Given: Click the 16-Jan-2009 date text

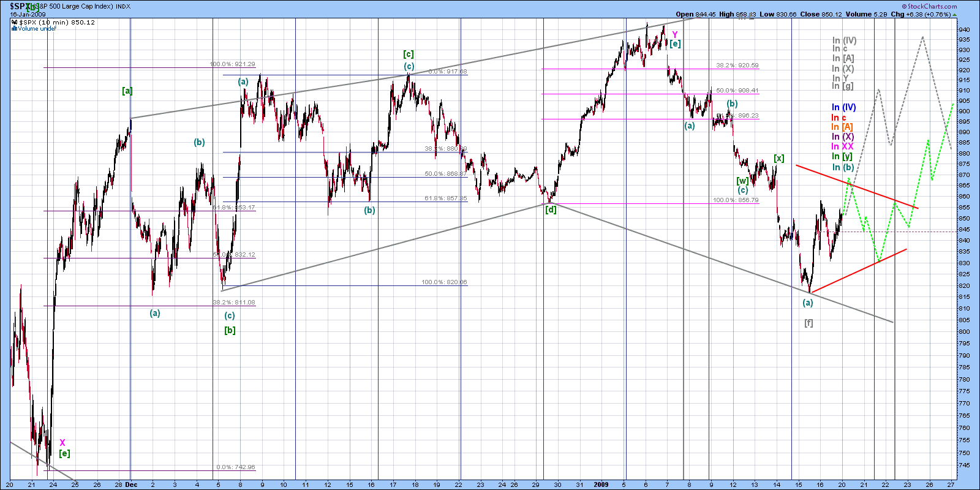Looking at the screenshot, I should 28,14.
